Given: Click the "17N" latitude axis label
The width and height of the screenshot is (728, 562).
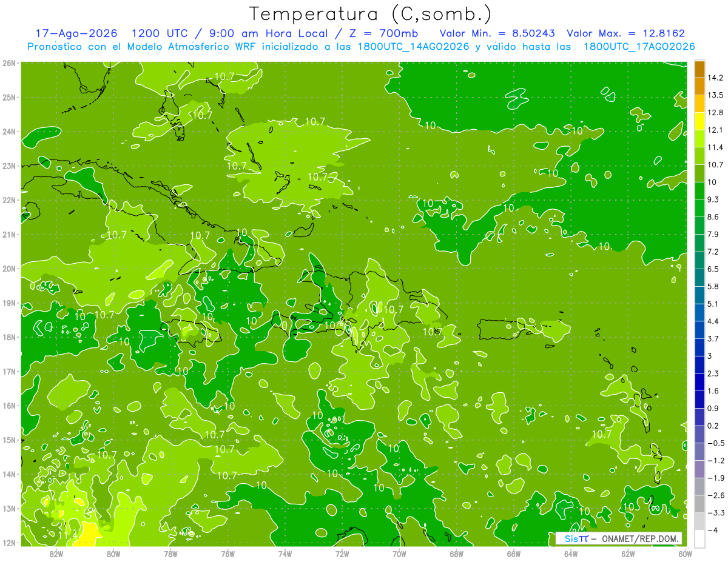Looking at the screenshot, I should 9,372.
